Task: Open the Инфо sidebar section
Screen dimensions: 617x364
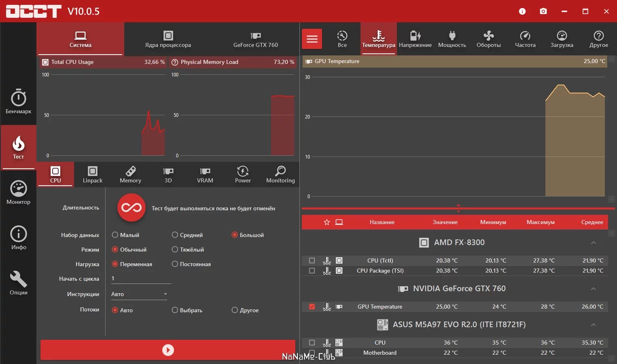Action: 18,237
